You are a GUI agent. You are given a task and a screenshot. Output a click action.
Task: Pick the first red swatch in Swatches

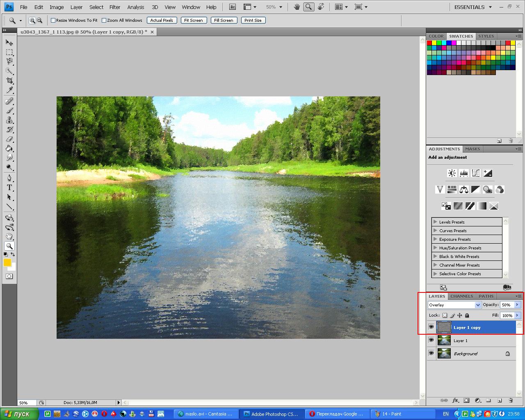(429, 43)
